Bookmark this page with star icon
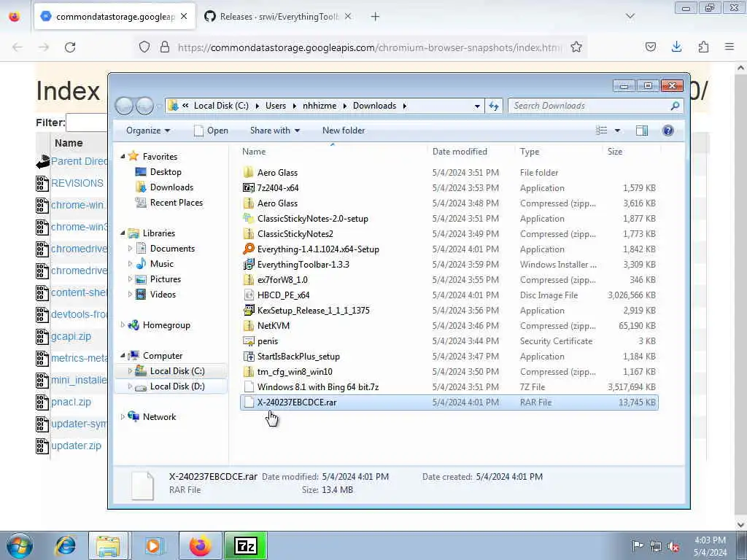This screenshot has width=747, height=560. 576,47
